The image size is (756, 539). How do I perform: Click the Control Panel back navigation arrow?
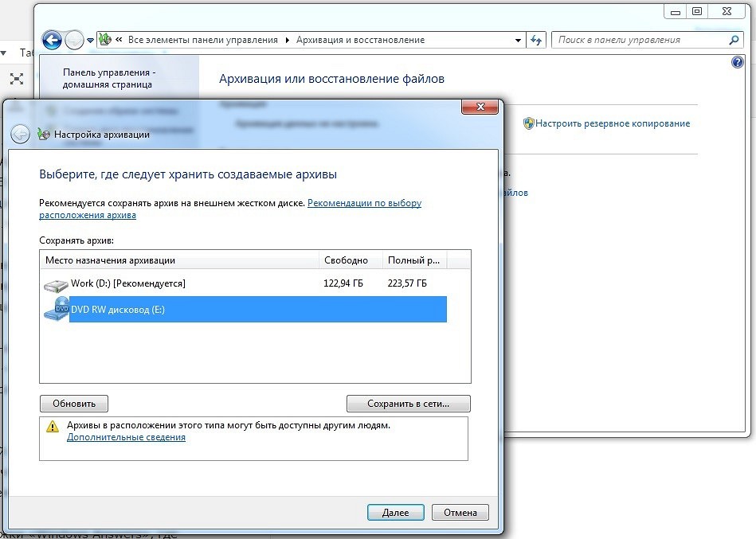pyautogui.click(x=52, y=40)
